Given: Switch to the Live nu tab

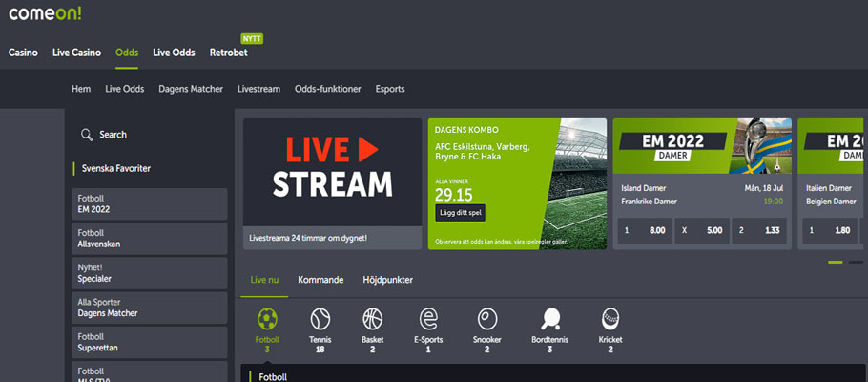Looking at the screenshot, I should click(x=264, y=280).
